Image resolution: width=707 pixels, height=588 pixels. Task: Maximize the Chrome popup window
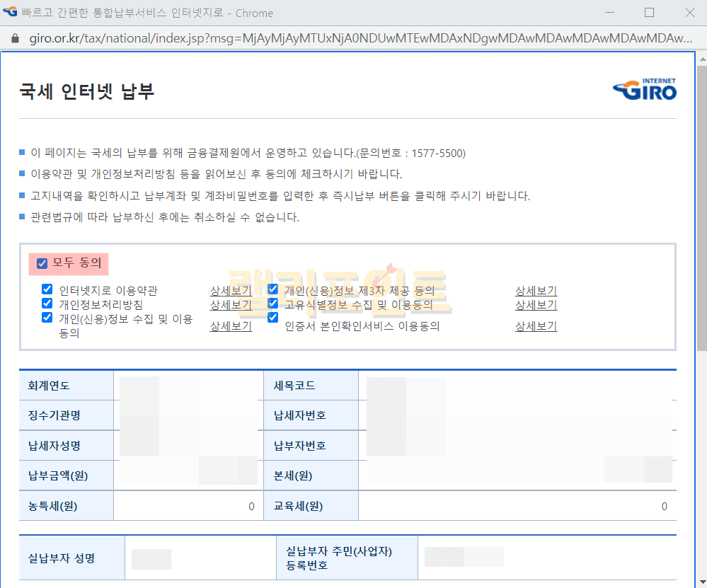(x=649, y=13)
